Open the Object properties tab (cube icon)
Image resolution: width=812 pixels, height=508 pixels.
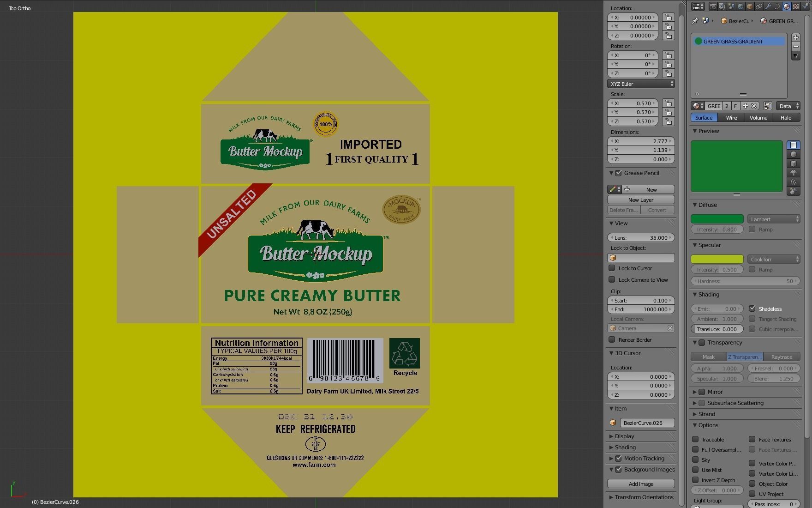point(750,6)
